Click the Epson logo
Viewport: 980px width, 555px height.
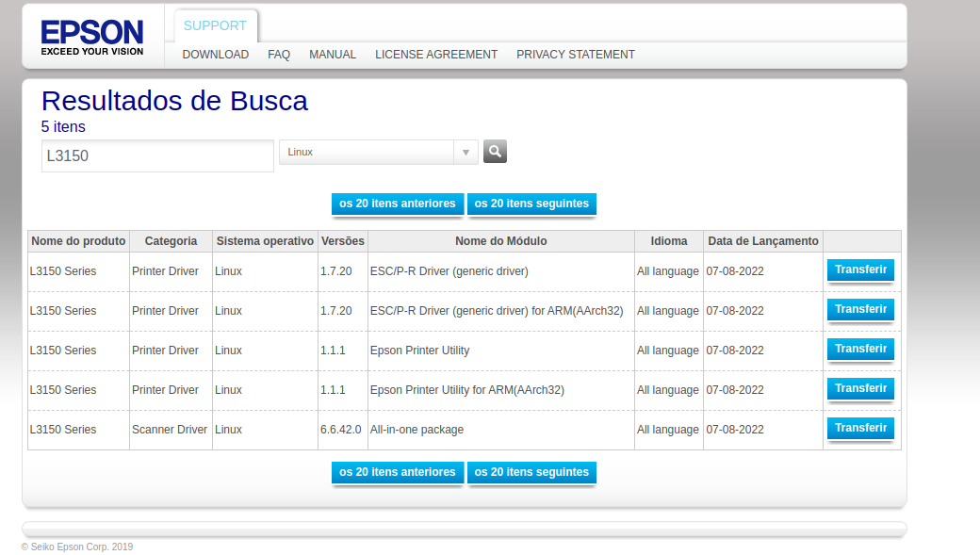pyautogui.click(x=92, y=38)
